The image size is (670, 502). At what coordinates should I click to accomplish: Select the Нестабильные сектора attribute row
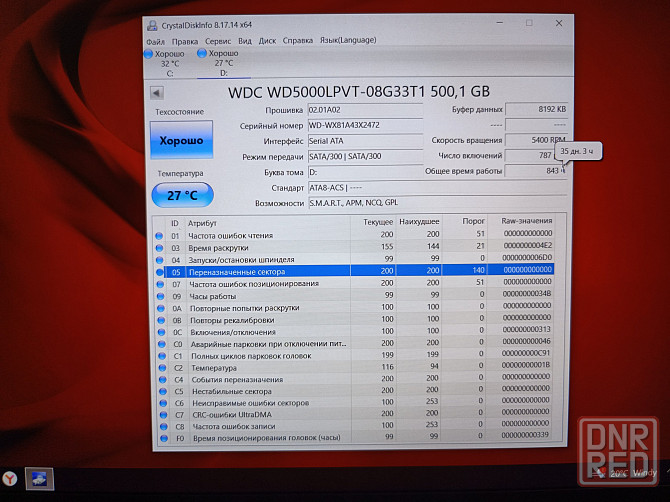pos(357,390)
